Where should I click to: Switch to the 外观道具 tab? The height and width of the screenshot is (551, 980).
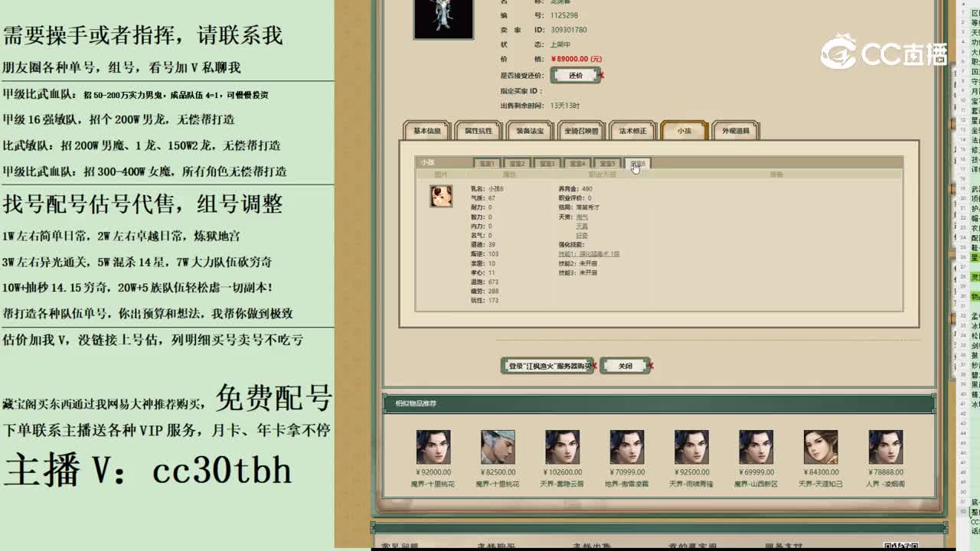(x=735, y=131)
